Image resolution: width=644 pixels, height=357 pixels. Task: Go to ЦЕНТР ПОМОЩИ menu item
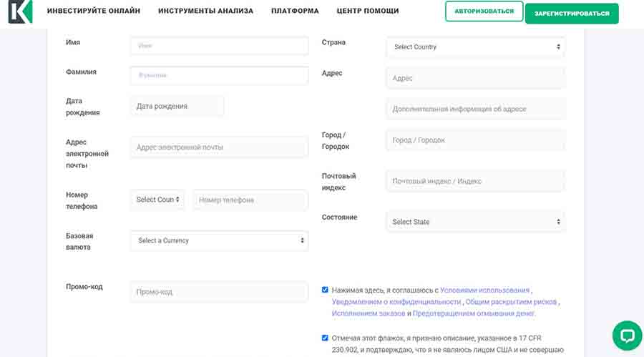368,11
